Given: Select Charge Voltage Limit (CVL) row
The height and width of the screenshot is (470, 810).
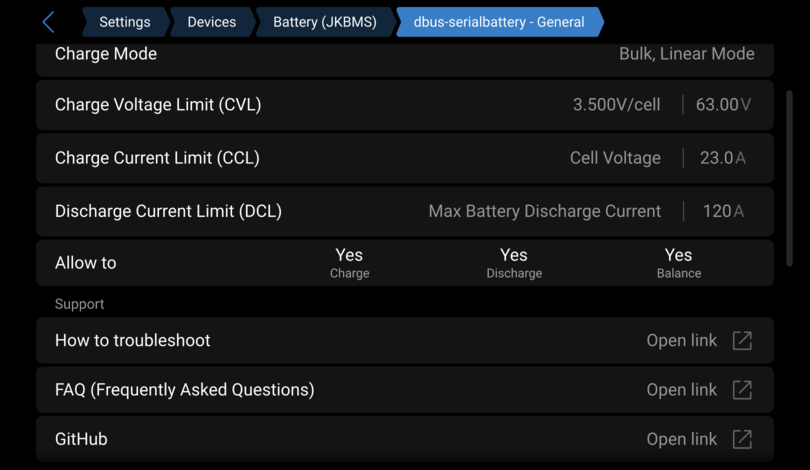Looking at the screenshot, I should pos(405,105).
